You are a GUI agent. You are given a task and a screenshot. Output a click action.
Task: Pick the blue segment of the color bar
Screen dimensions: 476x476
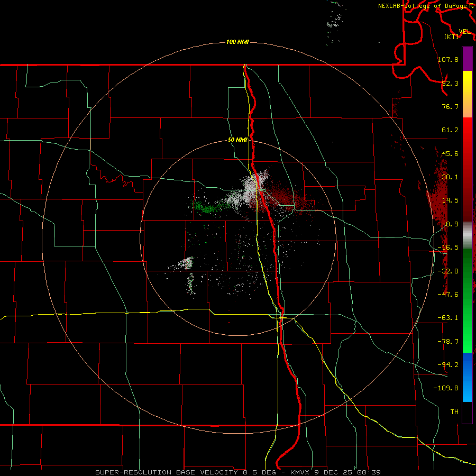(x=467, y=377)
